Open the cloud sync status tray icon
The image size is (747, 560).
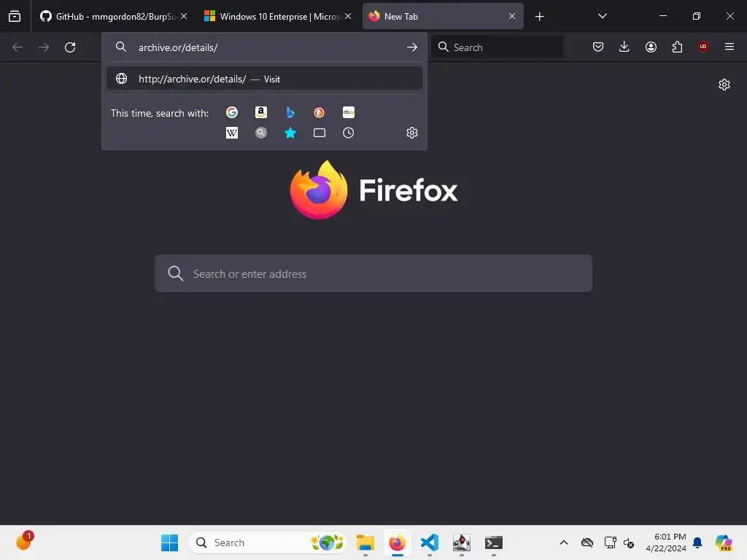coord(587,542)
